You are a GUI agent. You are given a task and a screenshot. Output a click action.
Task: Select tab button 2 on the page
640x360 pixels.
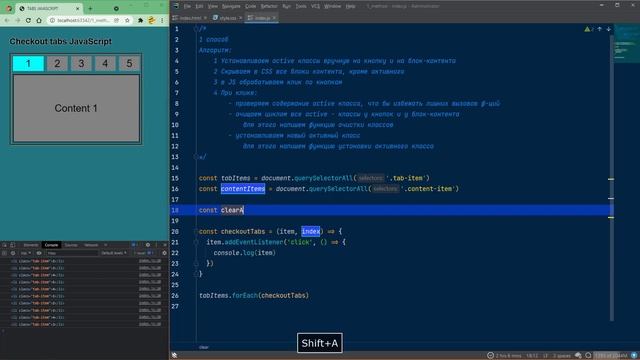coord(57,63)
